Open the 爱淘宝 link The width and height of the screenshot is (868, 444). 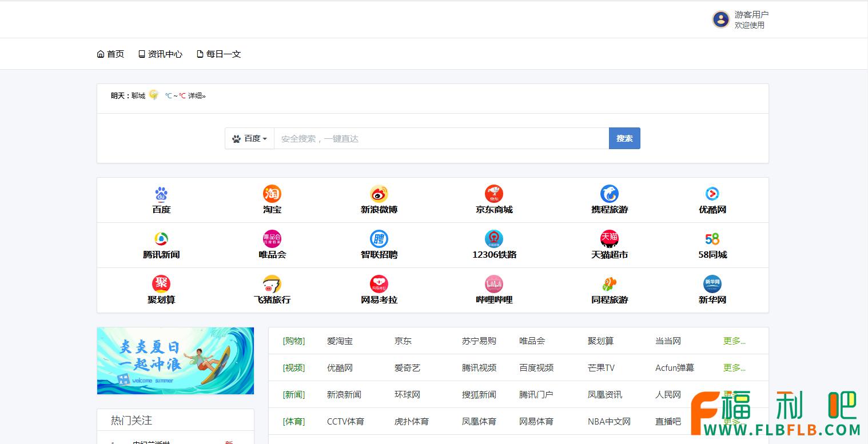(x=340, y=341)
